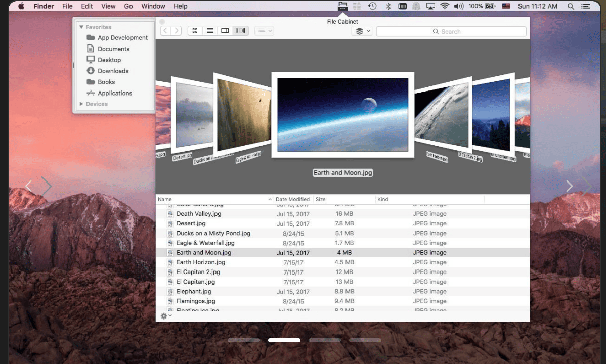606x364 pixels.
Task: Switch to list view
Action: point(210,30)
